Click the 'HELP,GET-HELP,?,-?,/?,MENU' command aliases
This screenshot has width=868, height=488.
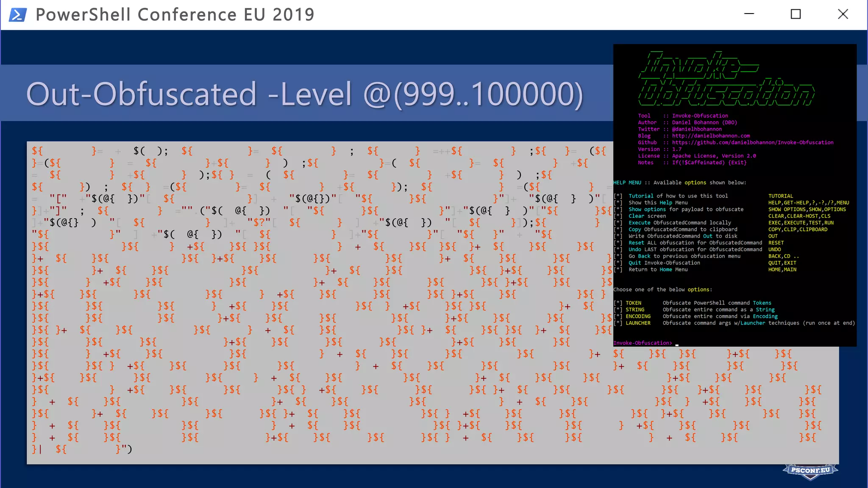coord(809,203)
